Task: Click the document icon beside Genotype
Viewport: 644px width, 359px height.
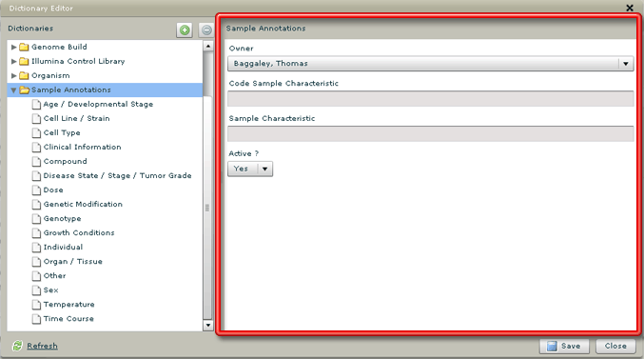Action: (36, 219)
